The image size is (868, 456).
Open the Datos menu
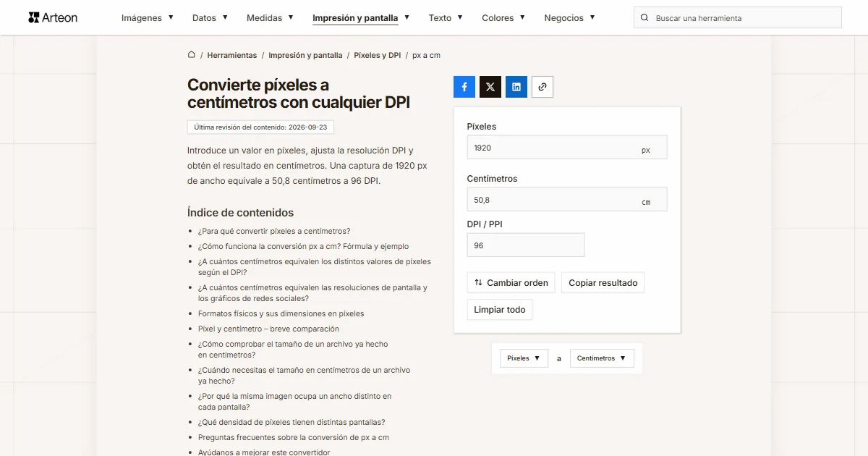pos(210,17)
